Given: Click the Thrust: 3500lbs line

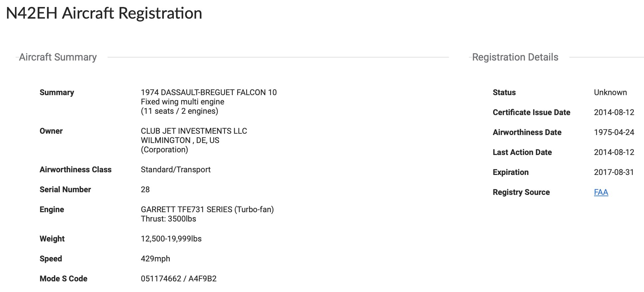Looking at the screenshot, I should pyautogui.click(x=168, y=219).
